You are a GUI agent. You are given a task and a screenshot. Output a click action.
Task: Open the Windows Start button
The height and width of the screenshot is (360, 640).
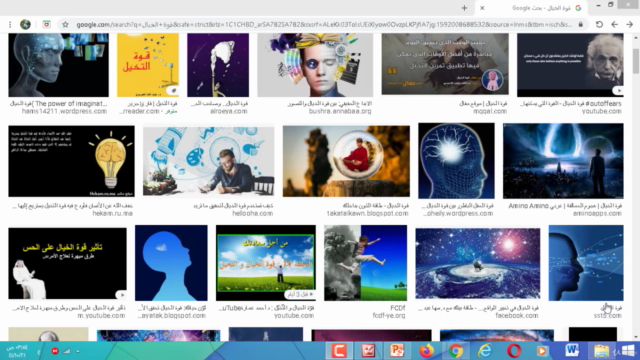pos(628,350)
